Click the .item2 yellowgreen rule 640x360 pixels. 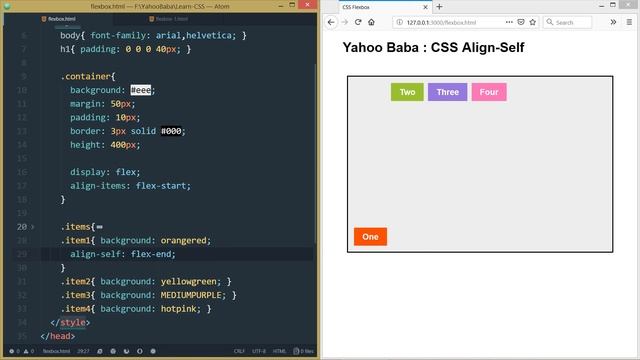[x=146, y=281]
